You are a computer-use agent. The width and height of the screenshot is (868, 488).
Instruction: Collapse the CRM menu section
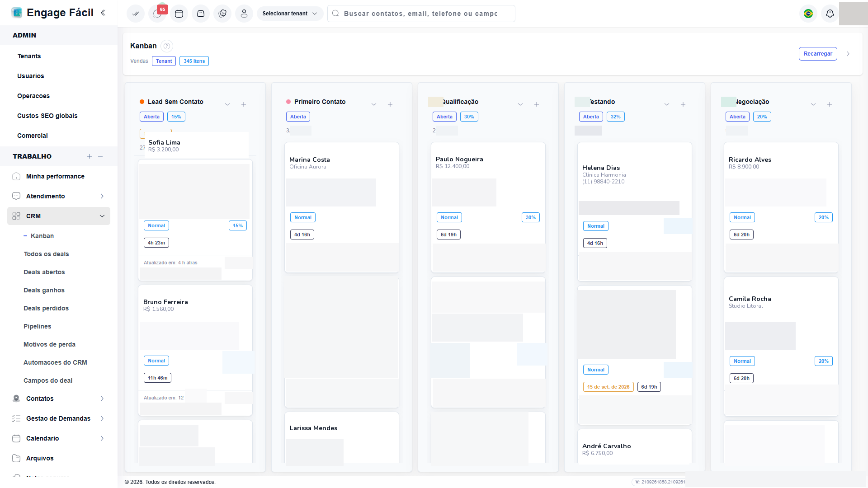(x=102, y=216)
